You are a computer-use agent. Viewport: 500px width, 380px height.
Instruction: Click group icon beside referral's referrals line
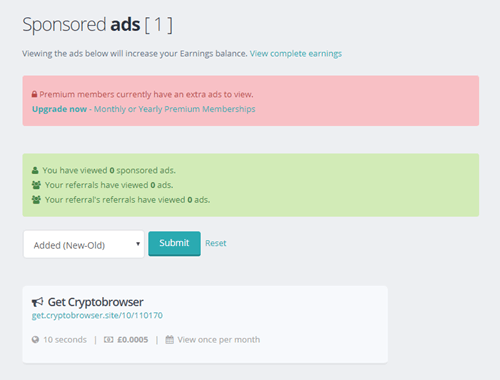[x=36, y=200]
